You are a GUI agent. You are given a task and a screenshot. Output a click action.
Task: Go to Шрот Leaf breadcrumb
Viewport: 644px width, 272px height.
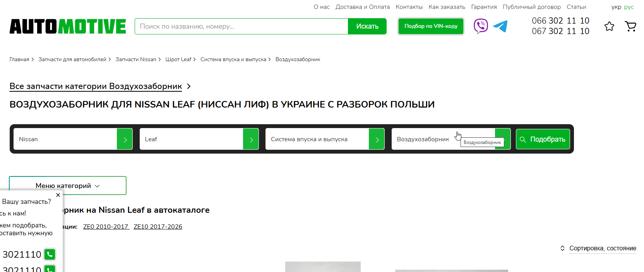click(x=178, y=60)
